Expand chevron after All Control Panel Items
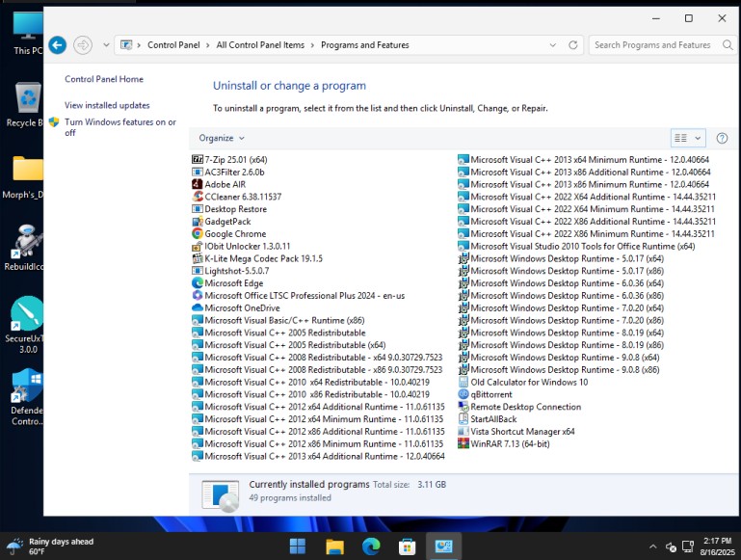Image resolution: width=741 pixels, height=560 pixels. [x=312, y=45]
